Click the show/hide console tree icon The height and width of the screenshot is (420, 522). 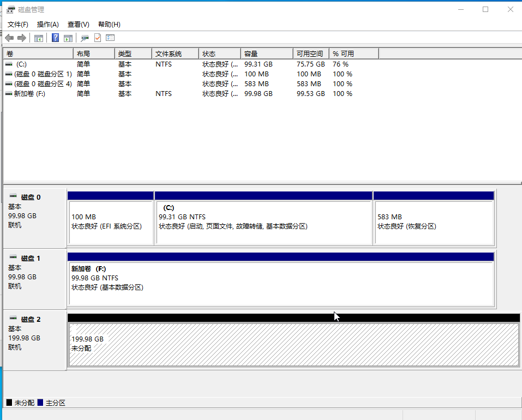39,38
